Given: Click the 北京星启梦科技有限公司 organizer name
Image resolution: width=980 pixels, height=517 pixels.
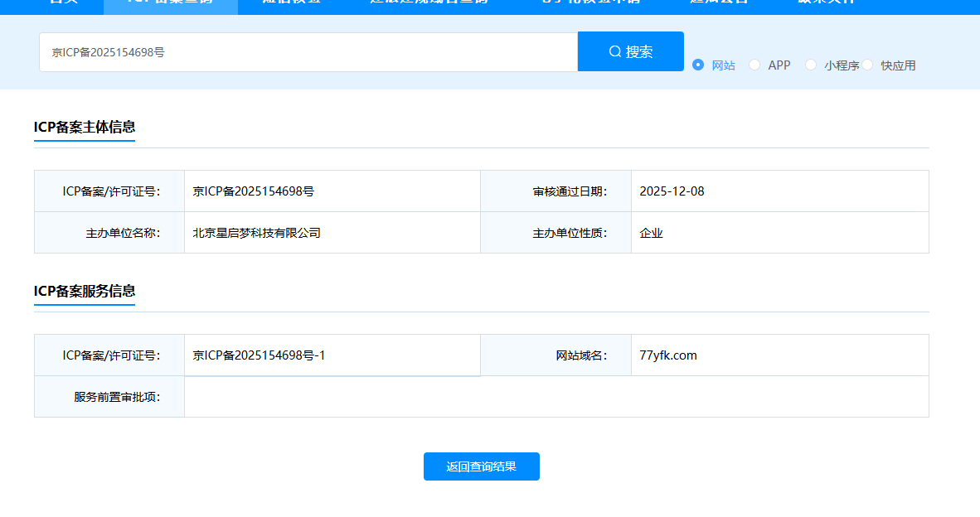Looking at the screenshot, I should click(256, 233).
